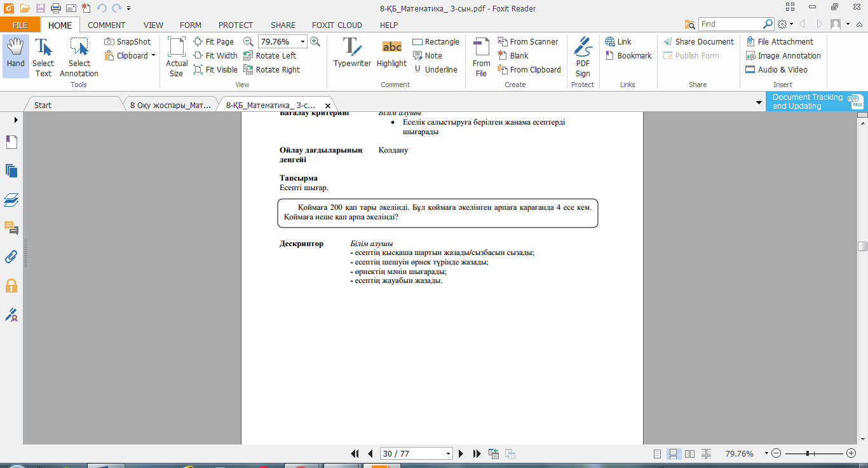Collapse the ribbon with the chevron

point(859,24)
